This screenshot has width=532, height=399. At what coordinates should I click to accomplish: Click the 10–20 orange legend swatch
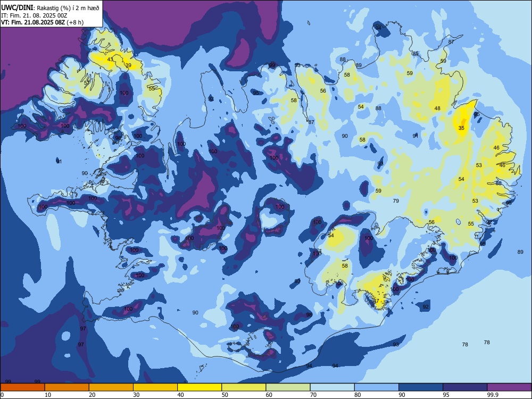click(x=67, y=387)
